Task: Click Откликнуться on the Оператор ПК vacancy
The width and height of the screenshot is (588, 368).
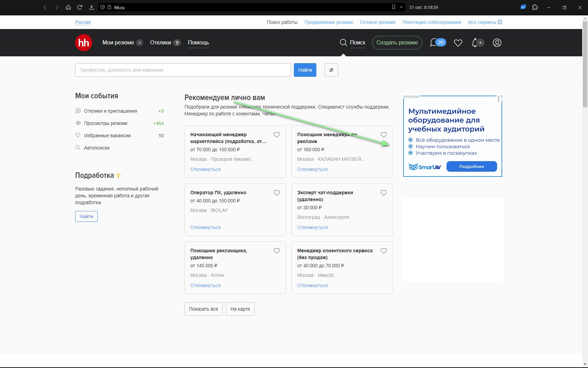Action: [205, 227]
